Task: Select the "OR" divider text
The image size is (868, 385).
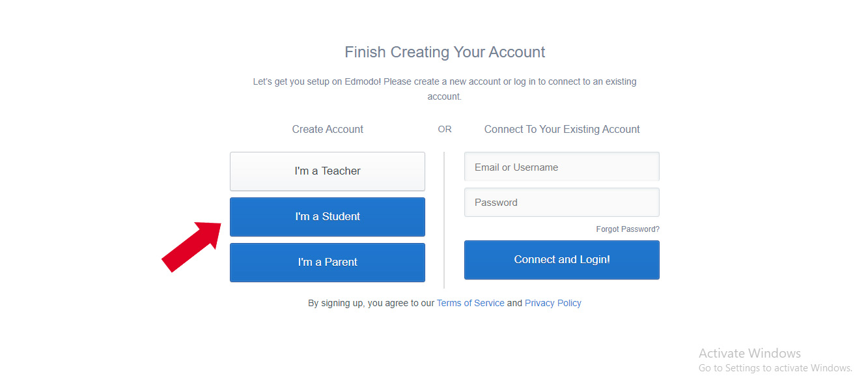Action: [x=445, y=129]
